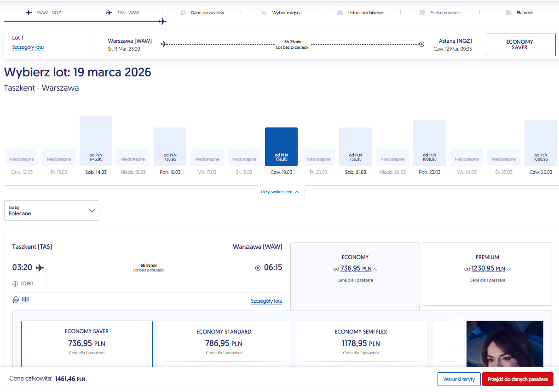Open Szczegóły lotu link under Lot 1
The height and width of the screenshot is (392, 559).
(x=28, y=47)
